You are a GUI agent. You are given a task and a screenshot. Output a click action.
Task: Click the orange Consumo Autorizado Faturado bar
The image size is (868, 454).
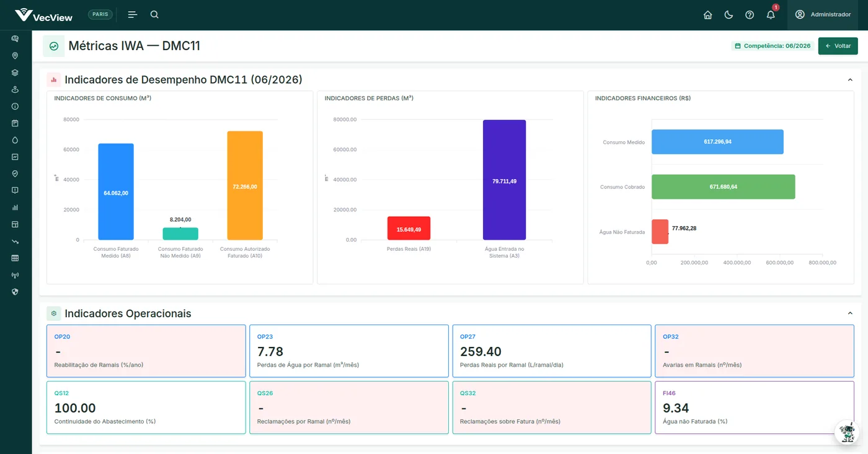point(245,185)
